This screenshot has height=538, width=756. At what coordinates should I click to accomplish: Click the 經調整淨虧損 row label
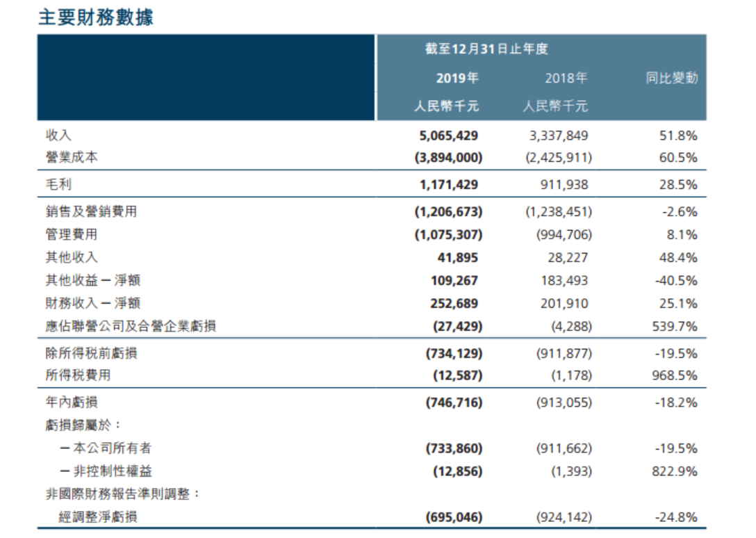click(x=98, y=517)
